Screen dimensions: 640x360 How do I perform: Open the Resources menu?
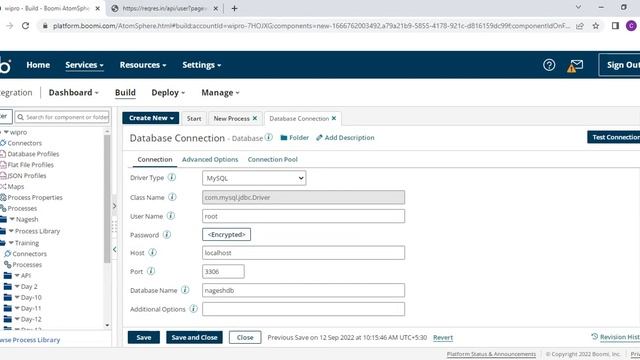[142, 65]
